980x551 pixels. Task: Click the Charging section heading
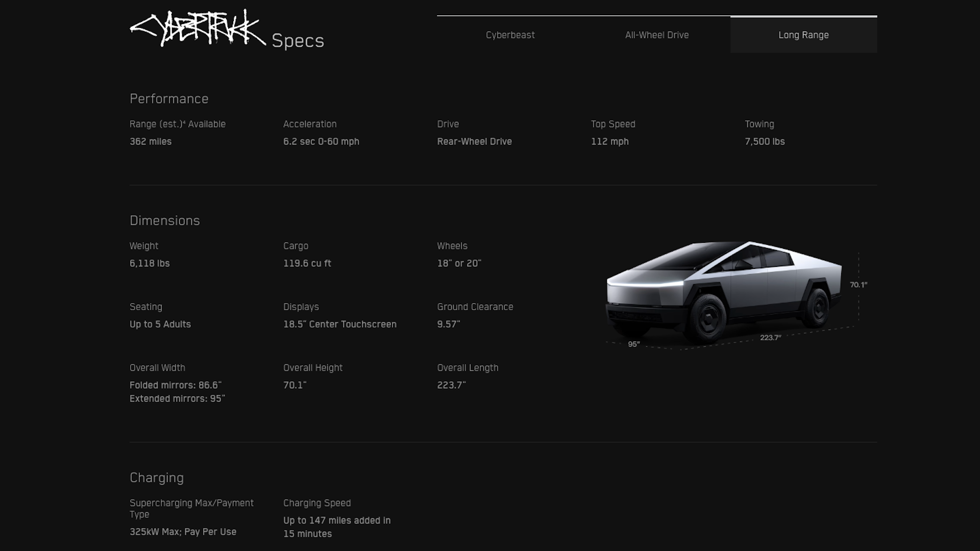coord(156,478)
